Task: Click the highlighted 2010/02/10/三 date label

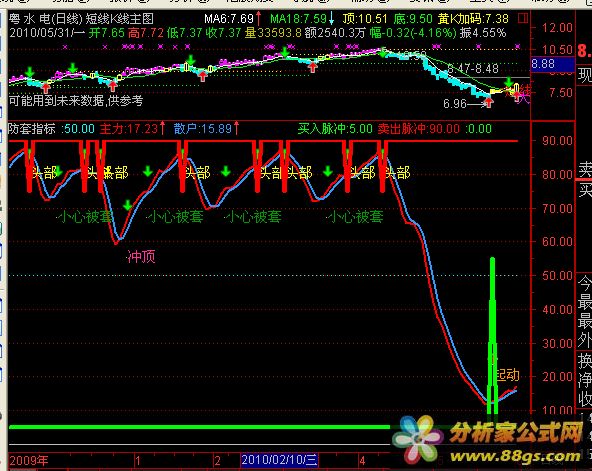Action: coord(279,460)
